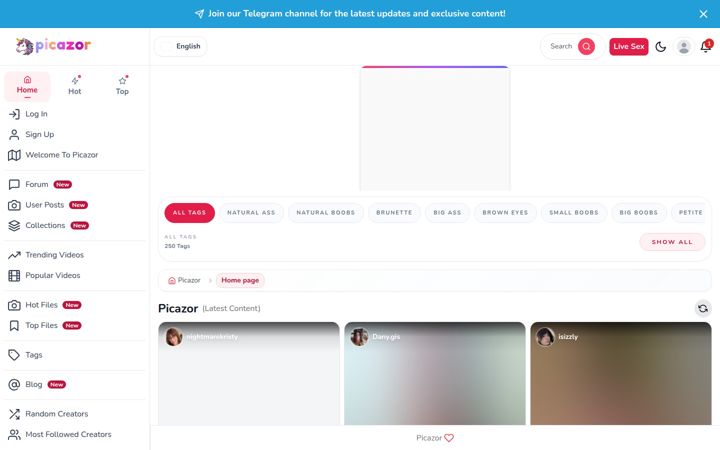Open the User Posts camera icon
Viewport: 720px width, 450px height.
pyautogui.click(x=14, y=205)
